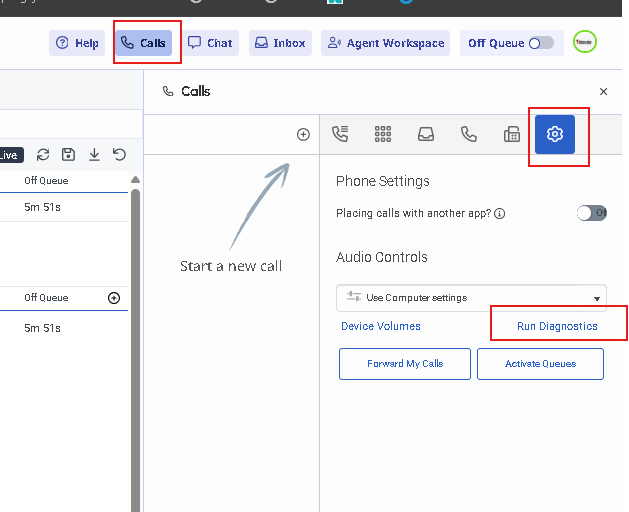Click the plus icon to start new call

point(303,134)
